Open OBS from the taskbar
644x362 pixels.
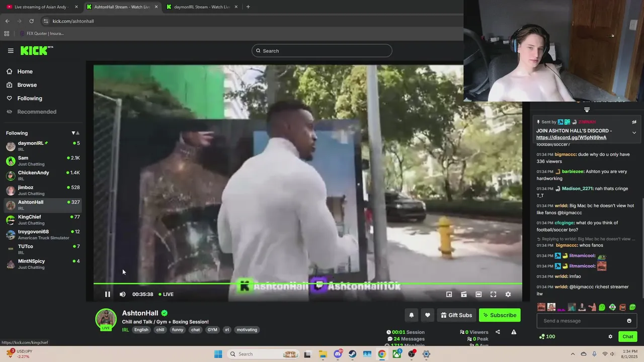[x=412, y=354]
